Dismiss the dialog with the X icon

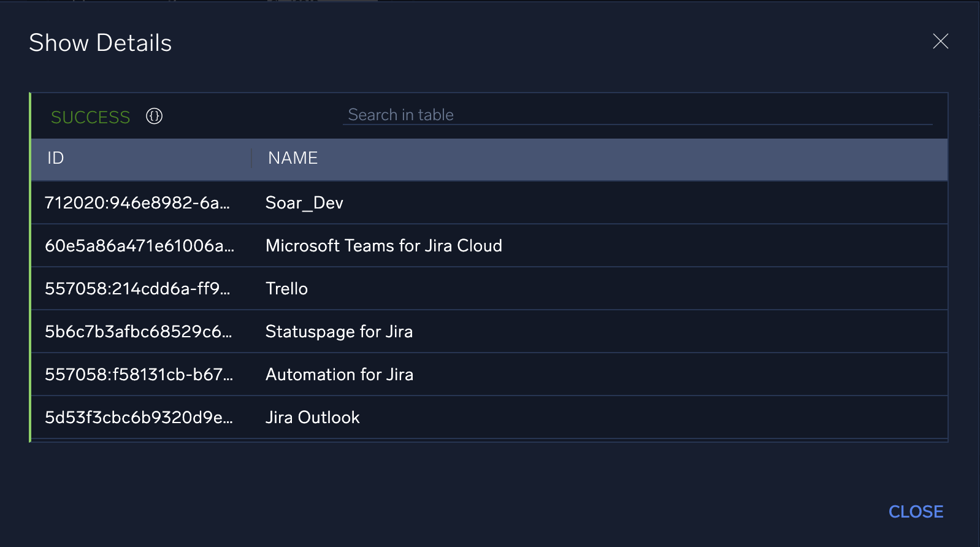click(940, 41)
